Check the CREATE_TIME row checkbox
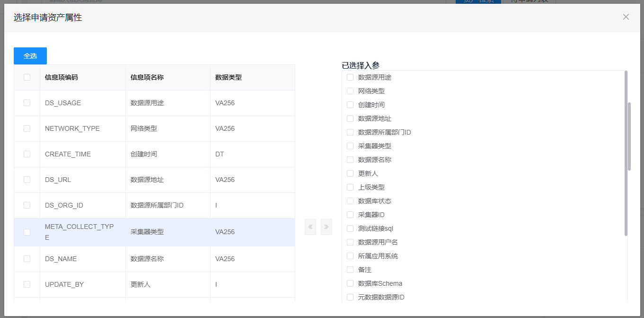Viewport: 644px width, 318px height. [x=27, y=154]
